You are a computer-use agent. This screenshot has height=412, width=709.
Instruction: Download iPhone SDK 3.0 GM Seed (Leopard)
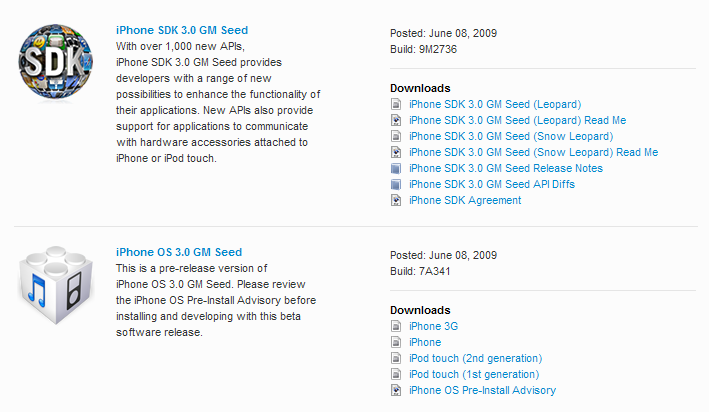tap(495, 104)
